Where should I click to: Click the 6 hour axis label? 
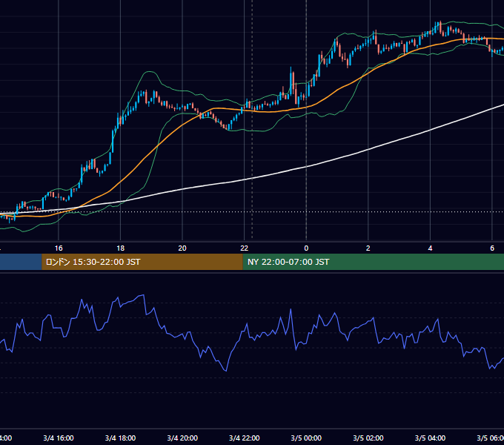[x=492, y=248]
